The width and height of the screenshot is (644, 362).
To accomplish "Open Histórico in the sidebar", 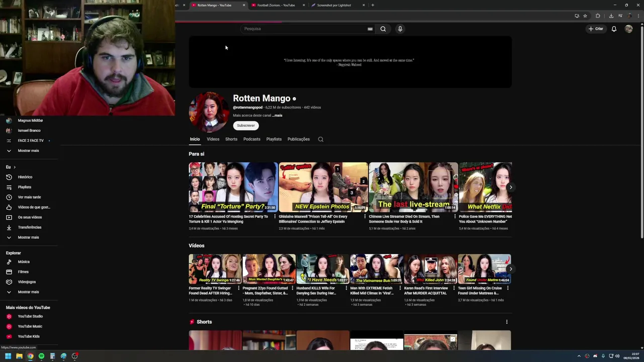I will click(25, 177).
